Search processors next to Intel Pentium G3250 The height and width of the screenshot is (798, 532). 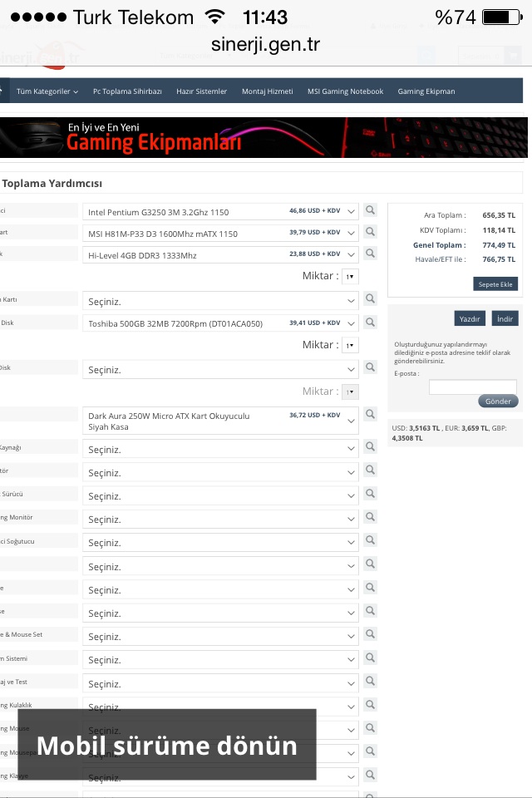click(x=371, y=210)
